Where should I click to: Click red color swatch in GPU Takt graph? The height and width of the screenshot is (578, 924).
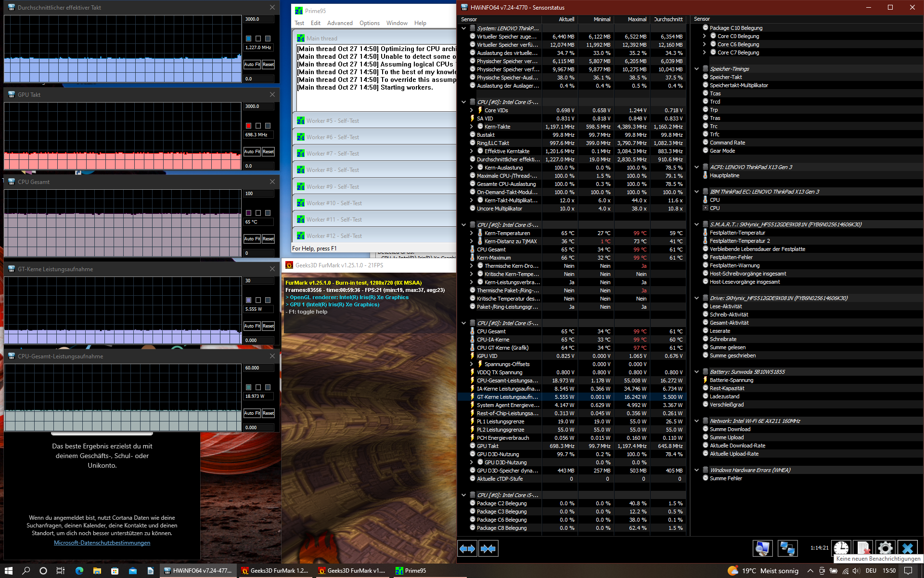[x=248, y=126]
